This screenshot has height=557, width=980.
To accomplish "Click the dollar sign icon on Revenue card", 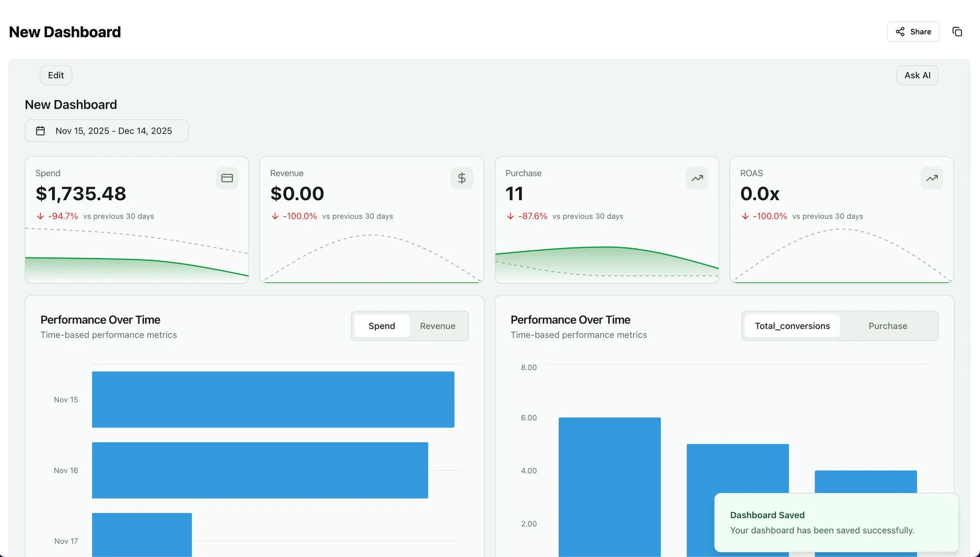I will coord(462,178).
